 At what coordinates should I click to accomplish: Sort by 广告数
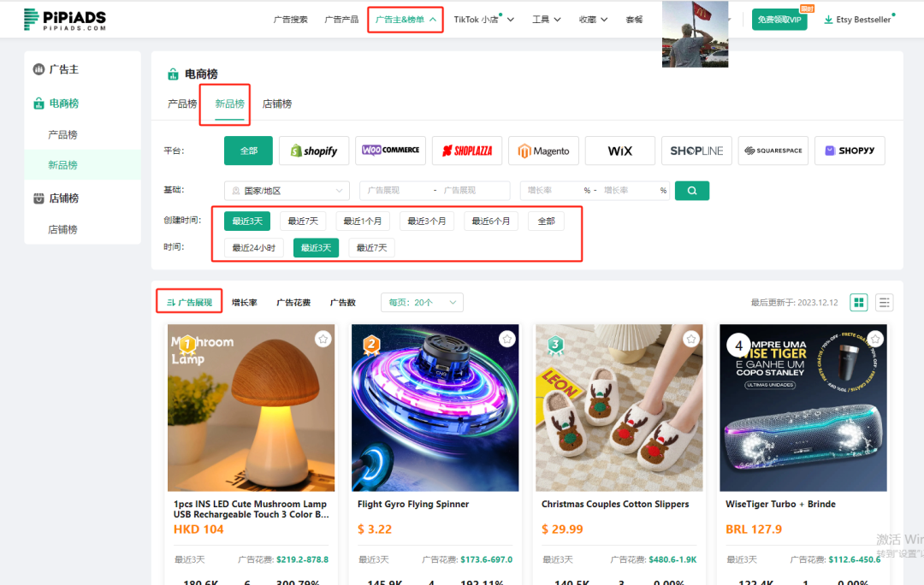pos(342,302)
